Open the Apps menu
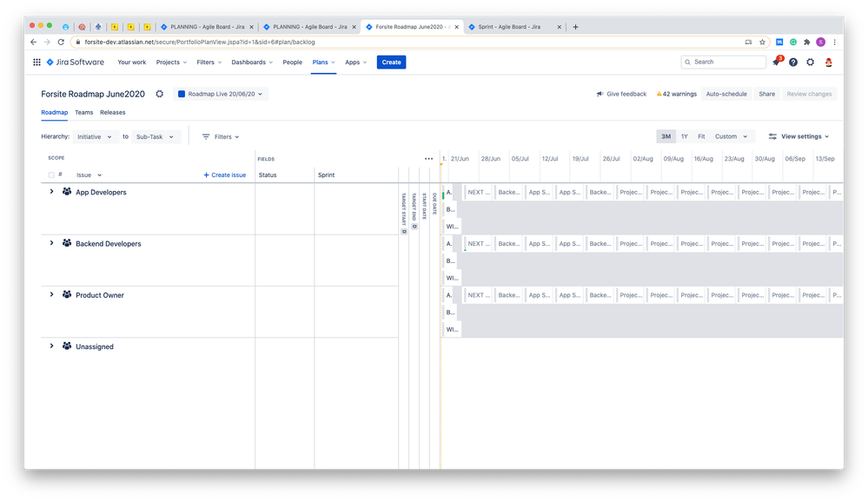 355,63
